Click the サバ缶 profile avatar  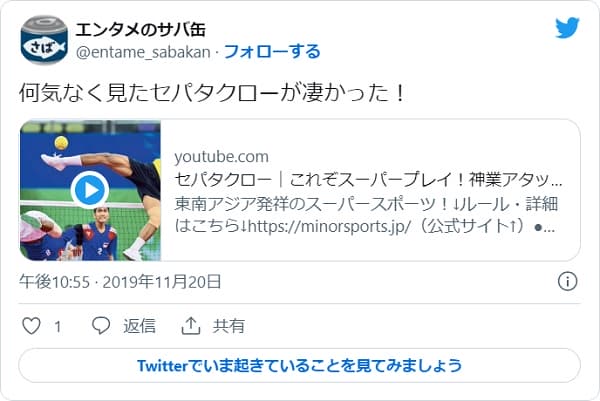click(43, 38)
